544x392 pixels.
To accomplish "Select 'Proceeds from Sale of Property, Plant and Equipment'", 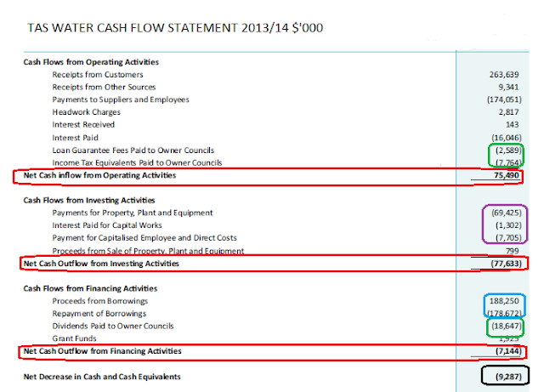I will tap(148, 251).
